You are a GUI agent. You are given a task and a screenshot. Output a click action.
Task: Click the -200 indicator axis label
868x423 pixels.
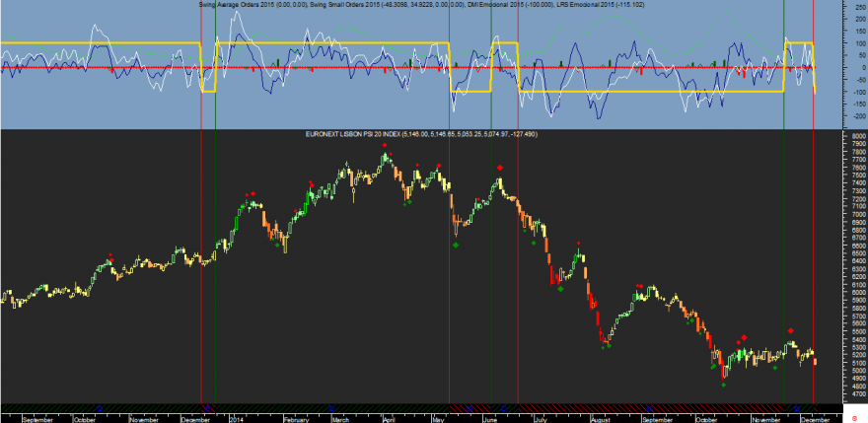click(859, 116)
